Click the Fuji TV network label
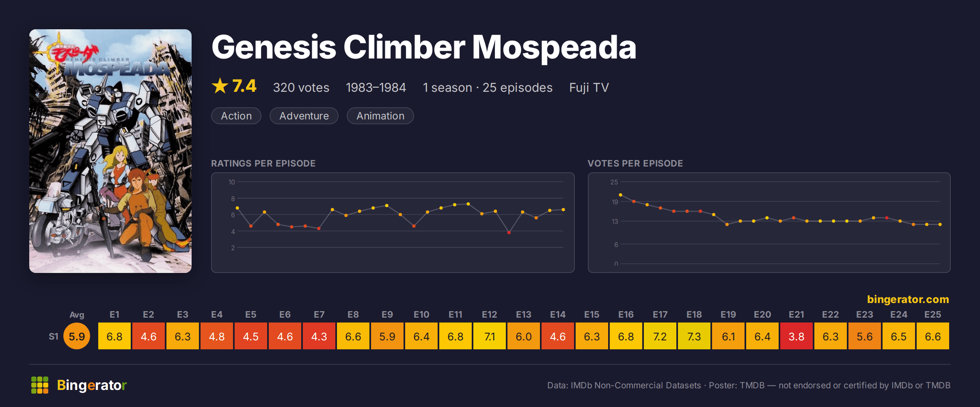The image size is (980, 407). [589, 88]
